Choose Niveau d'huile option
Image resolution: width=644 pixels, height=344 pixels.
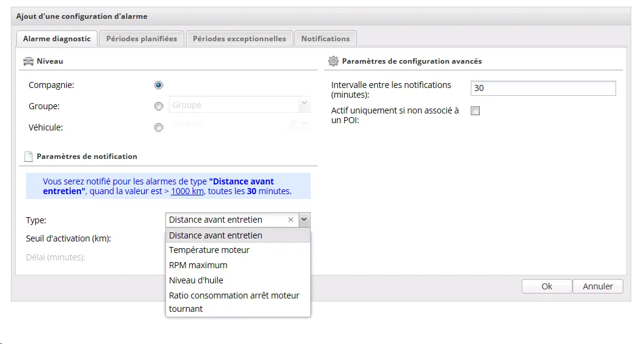(238, 280)
